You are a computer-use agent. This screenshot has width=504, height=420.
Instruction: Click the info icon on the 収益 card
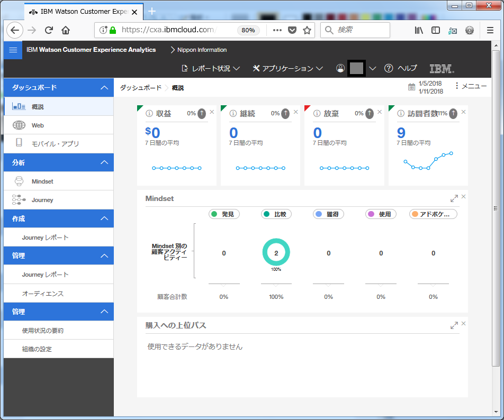click(x=149, y=114)
